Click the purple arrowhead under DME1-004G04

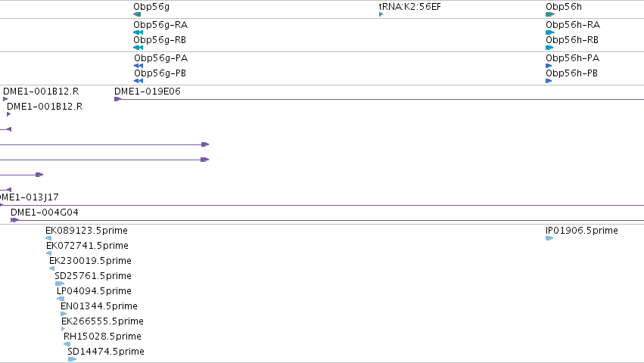[x=15, y=220]
